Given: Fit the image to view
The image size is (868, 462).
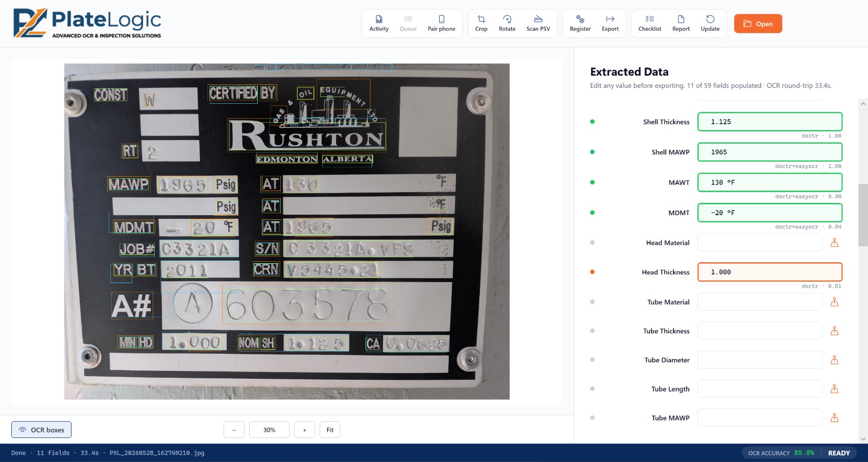Looking at the screenshot, I should tap(330, 430).
